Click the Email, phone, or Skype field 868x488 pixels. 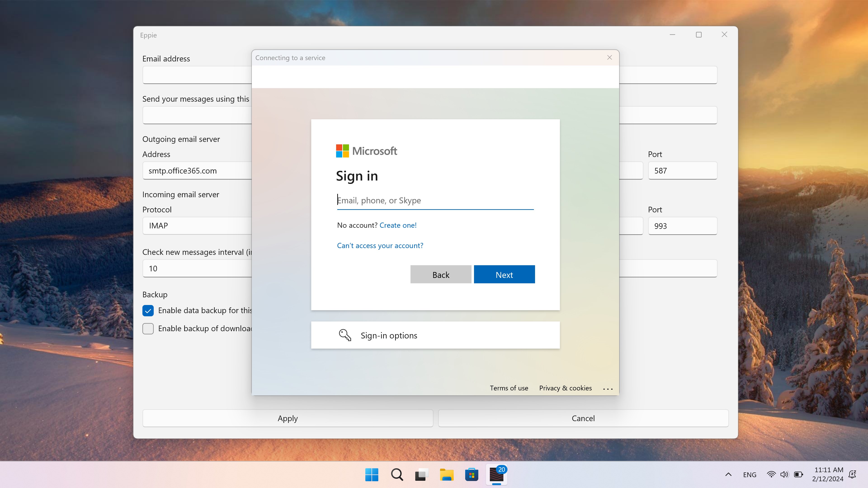(435, 201)
